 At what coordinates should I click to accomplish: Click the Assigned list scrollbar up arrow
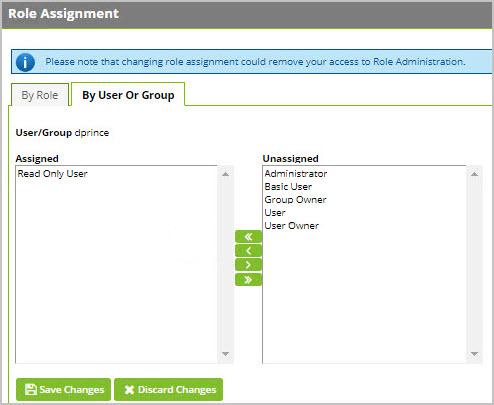tap(225, 174)
